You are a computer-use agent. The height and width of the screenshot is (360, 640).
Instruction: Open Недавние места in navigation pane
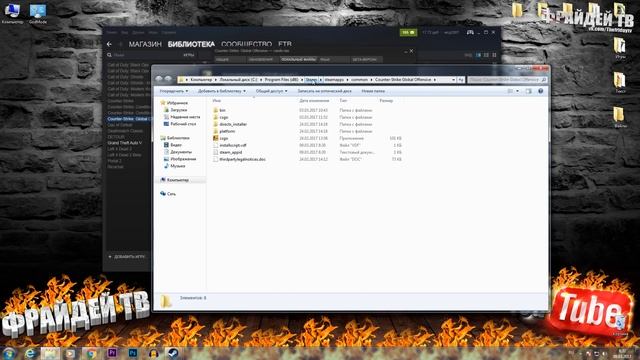185,117
